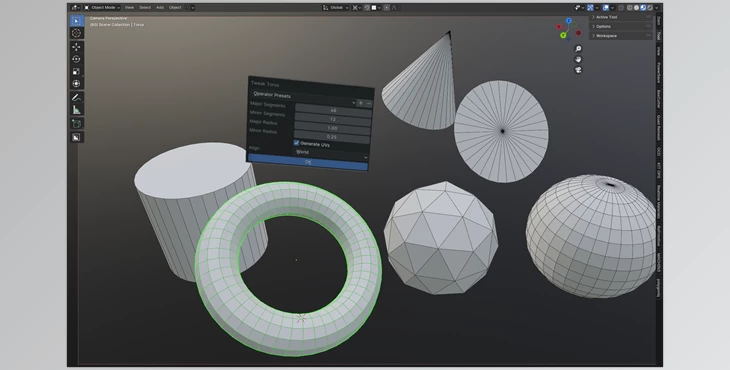The height and width of the screenshot is (370, 730).
Task: Open the View menu
Action: tap(129, 7)
